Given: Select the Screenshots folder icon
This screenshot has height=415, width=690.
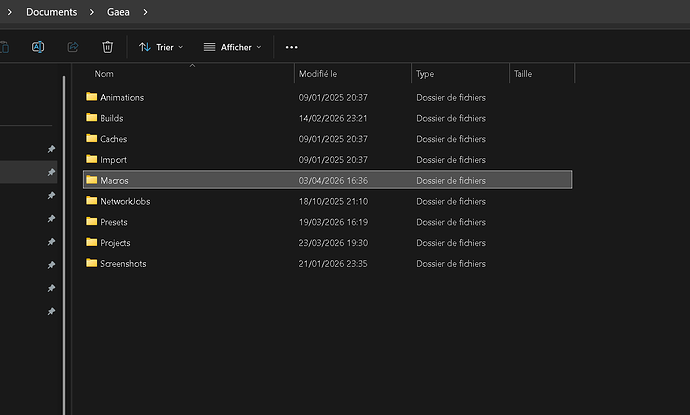Looking at the screenshot, I should (x=92, y=263).
